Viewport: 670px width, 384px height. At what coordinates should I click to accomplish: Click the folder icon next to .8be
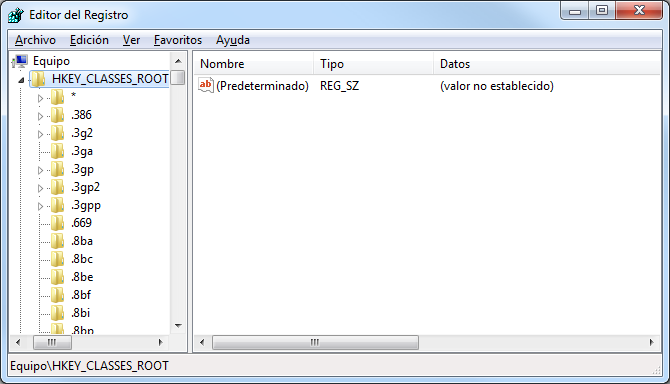point(57,277)
